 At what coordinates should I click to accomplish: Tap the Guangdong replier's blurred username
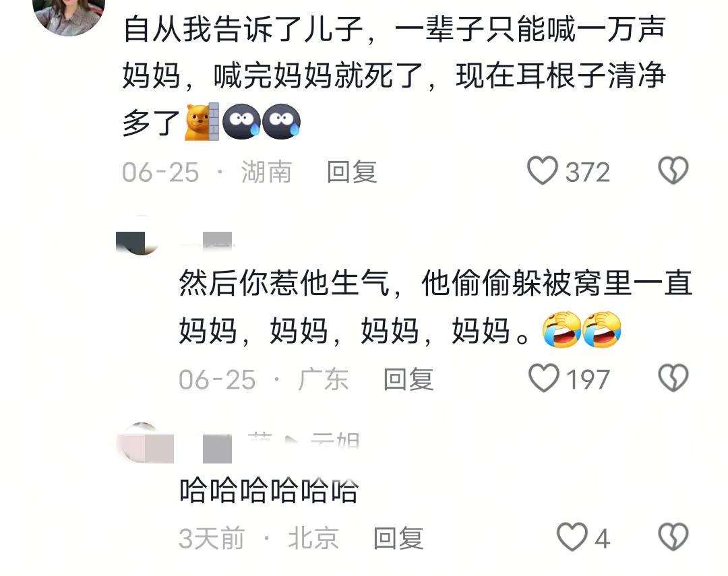pos(207,240)
